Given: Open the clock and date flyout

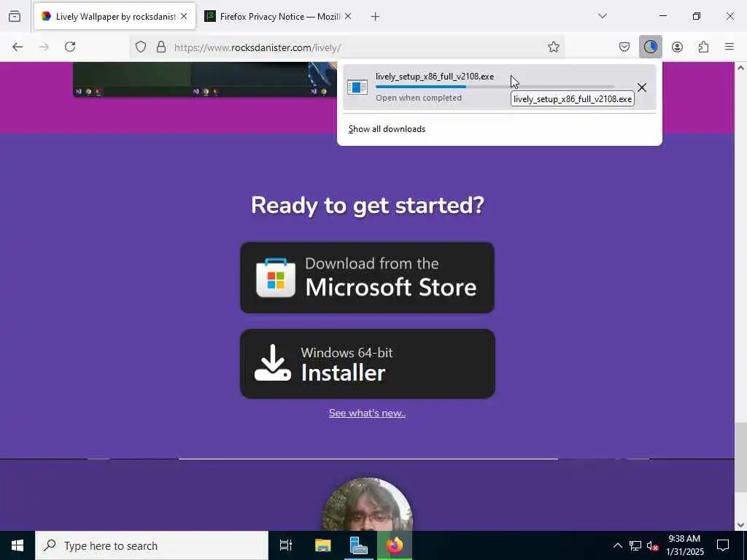Looking at the screenshot, I should [x=684, y=545].
